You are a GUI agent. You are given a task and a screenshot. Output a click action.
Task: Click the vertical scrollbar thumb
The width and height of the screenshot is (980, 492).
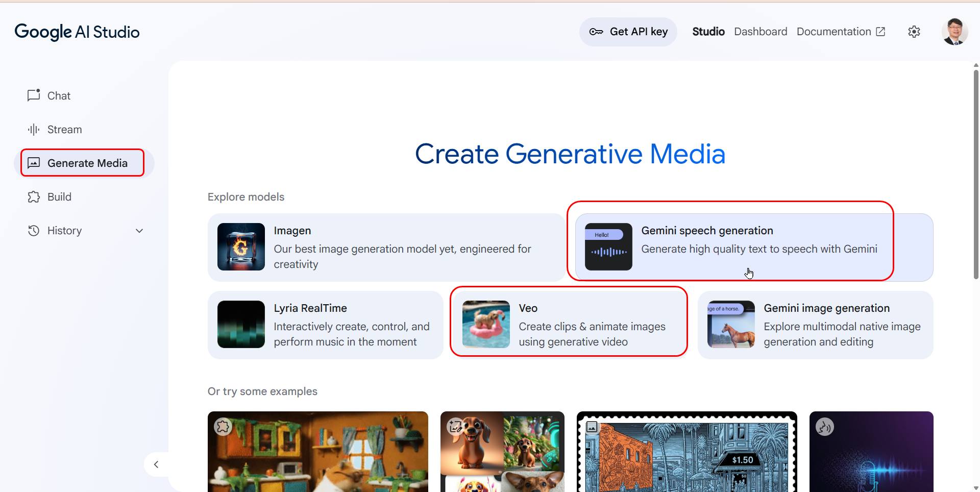976,175
